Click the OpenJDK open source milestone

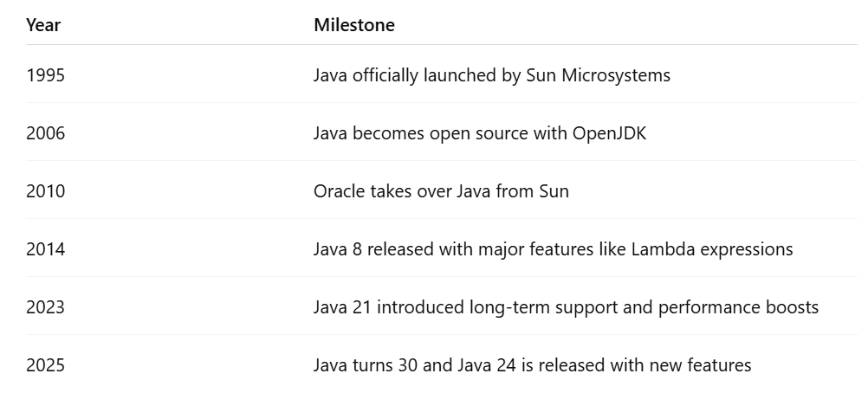[x=479, y=133]
